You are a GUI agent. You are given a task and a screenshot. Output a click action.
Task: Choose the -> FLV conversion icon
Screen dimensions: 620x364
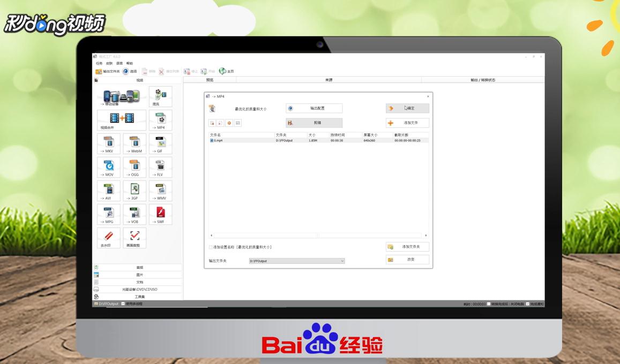pos(160,168)
